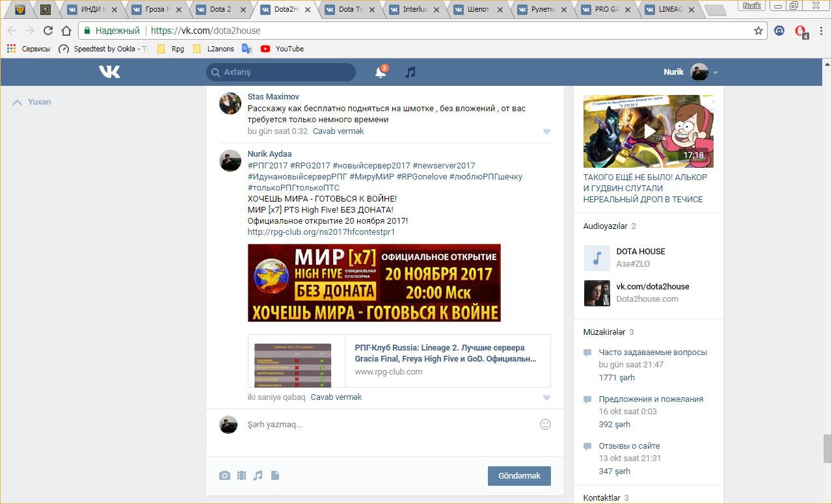Open the notifications bell
832x504 pixels.
click(x=381, y=72)
